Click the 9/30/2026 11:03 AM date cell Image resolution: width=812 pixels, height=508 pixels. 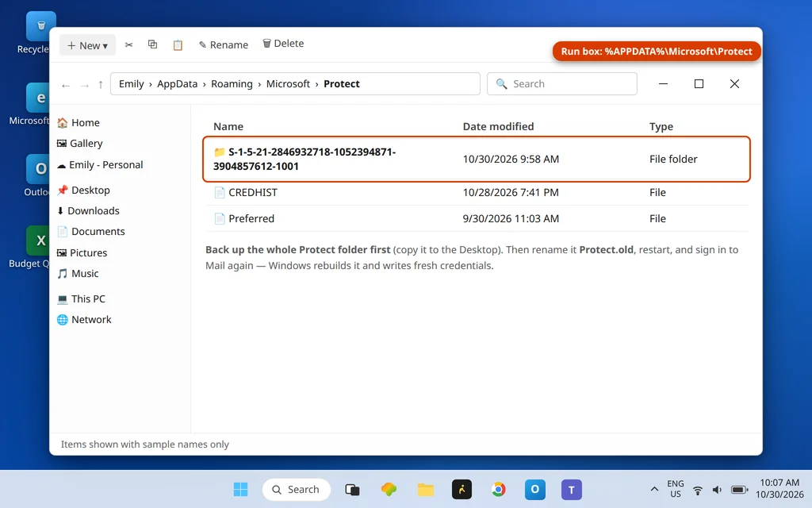tap(511, 219)
